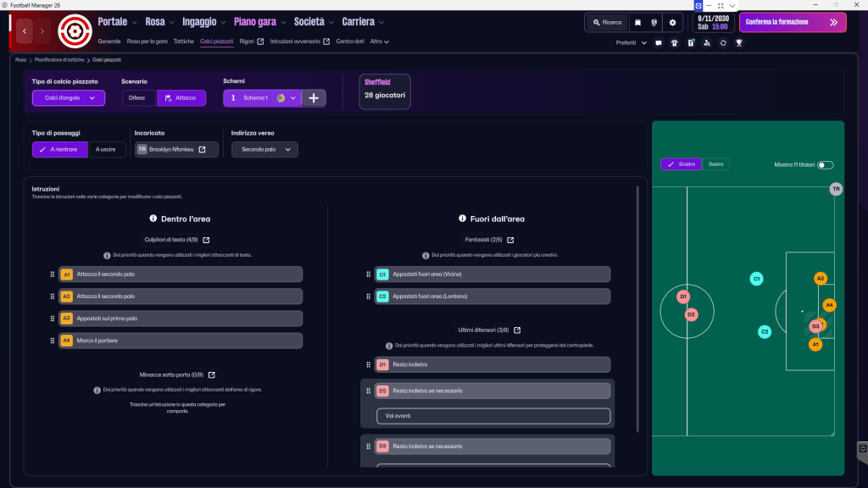The width and height of the screenshot is (868, 488).
Task: Switch scenario to Difesa
Action: (138, 98)
